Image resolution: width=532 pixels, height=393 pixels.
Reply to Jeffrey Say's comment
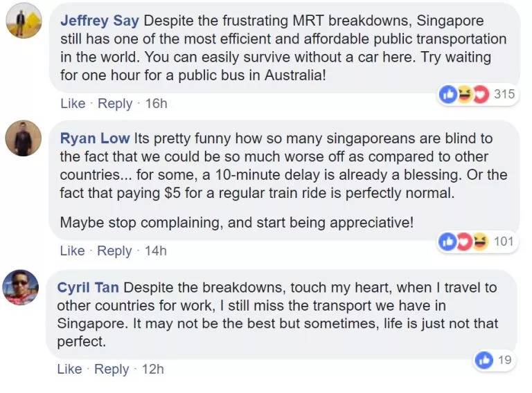pyautogui.click(x=115, y=104)
